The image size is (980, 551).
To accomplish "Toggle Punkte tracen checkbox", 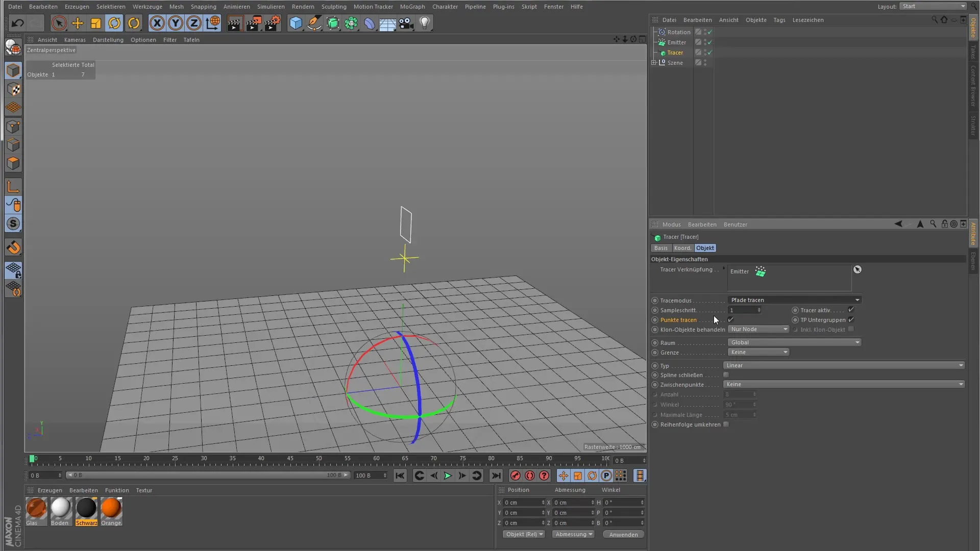I will 730,320.
